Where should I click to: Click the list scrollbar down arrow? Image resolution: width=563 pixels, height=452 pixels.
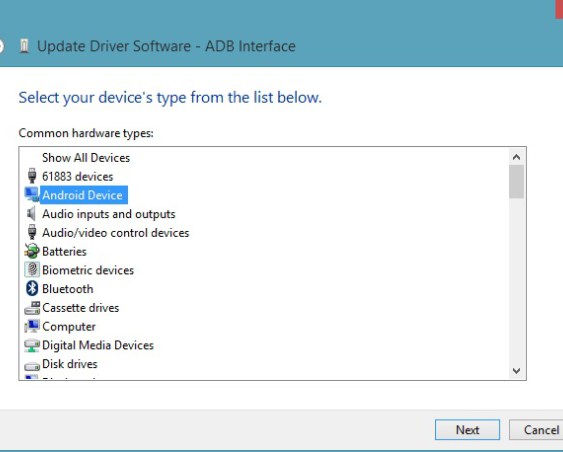[x=516, y=371]
